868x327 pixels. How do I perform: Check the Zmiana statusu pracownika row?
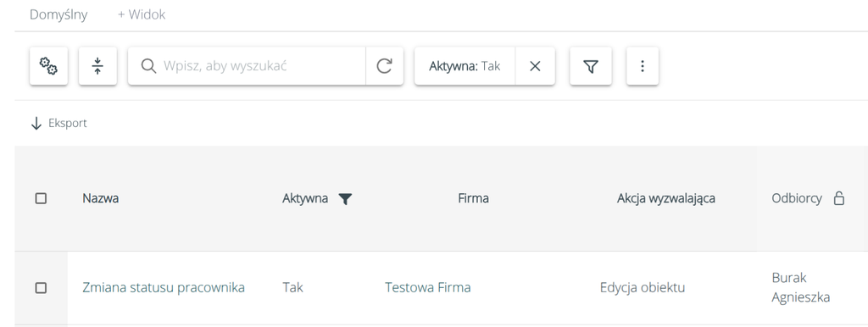click(41, 288)
